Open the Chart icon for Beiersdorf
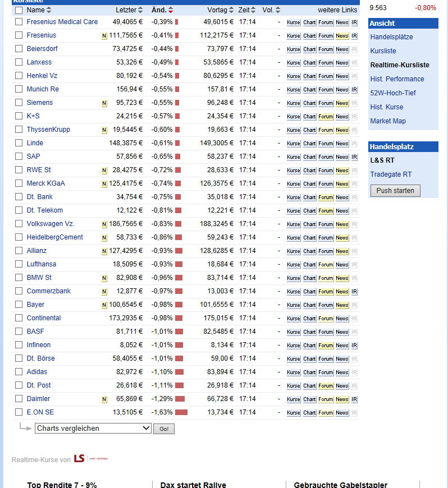The width and height of the screenshot is (448, 488). [309, 49]
